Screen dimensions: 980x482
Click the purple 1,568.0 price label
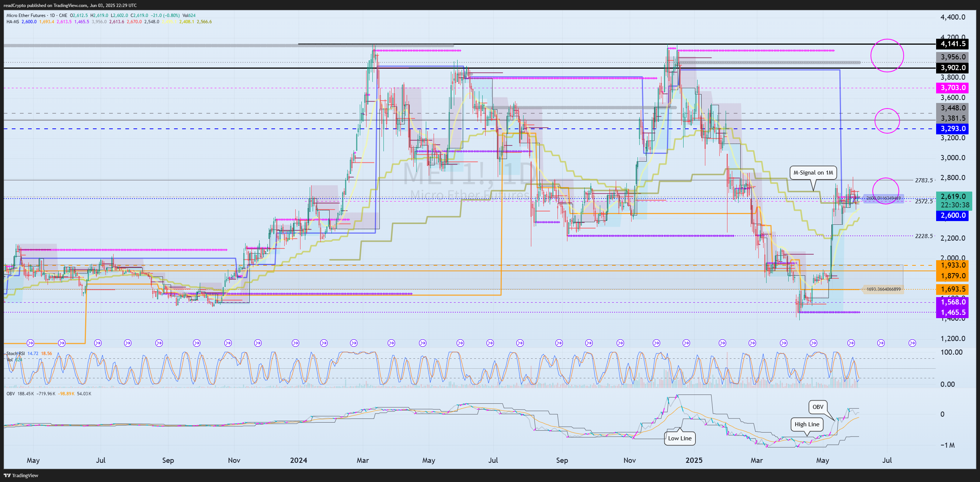click(x=953, y=302)
